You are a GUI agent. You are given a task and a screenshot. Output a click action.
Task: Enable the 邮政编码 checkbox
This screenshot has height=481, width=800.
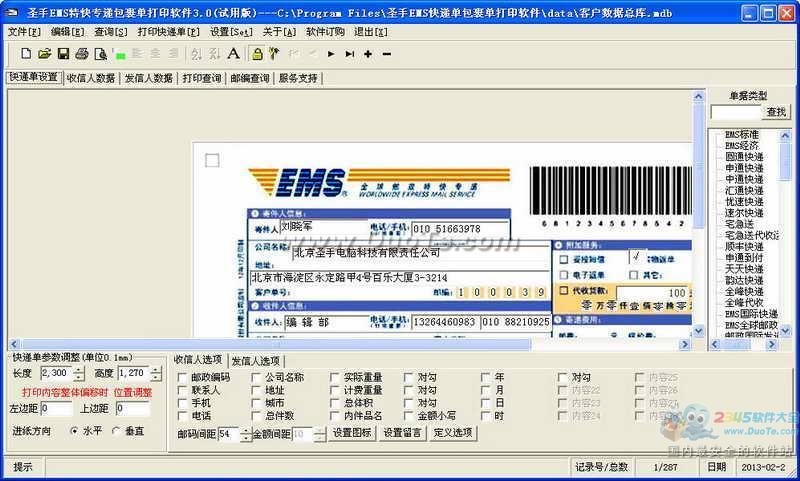click(182, 377)
